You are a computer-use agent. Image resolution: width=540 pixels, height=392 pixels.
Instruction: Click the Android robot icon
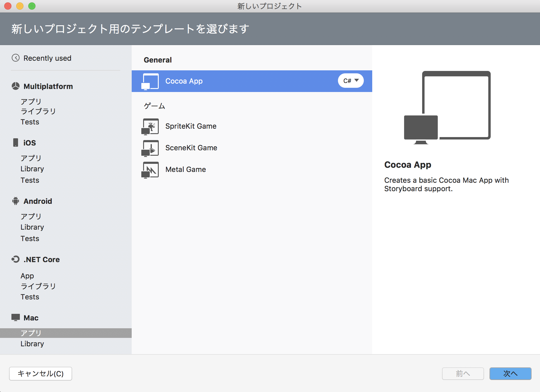(x=16, y=201)
